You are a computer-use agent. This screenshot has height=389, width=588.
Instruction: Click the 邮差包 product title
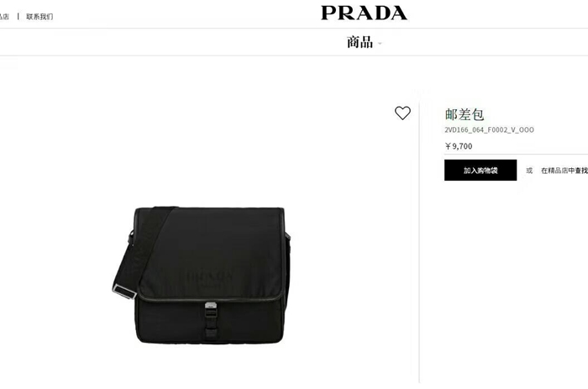[x=465, y=114]
